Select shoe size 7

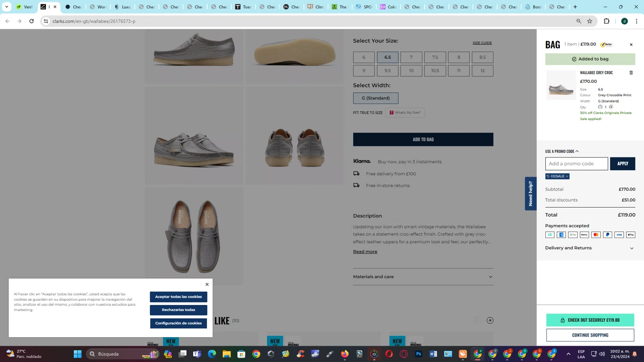point(411,57)
